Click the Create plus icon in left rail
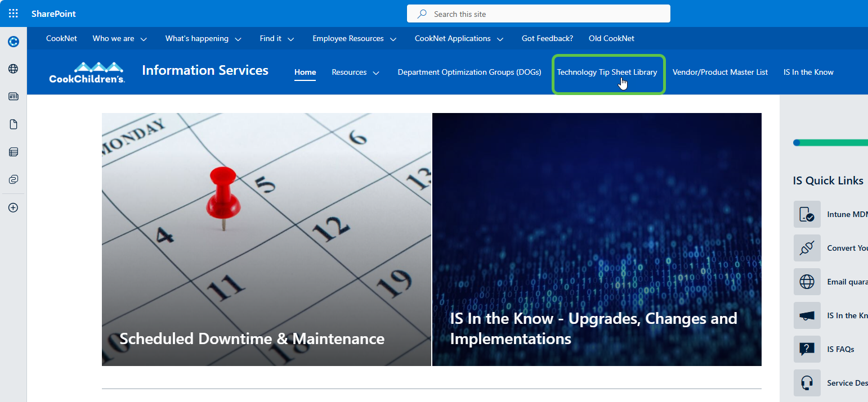Screen dimensions: 868x402 point(14,207)
